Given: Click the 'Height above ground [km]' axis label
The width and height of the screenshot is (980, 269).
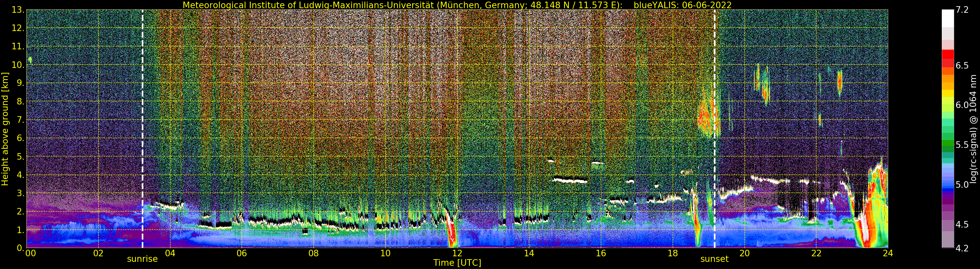Looking at the screenshot, I should 5,129.
